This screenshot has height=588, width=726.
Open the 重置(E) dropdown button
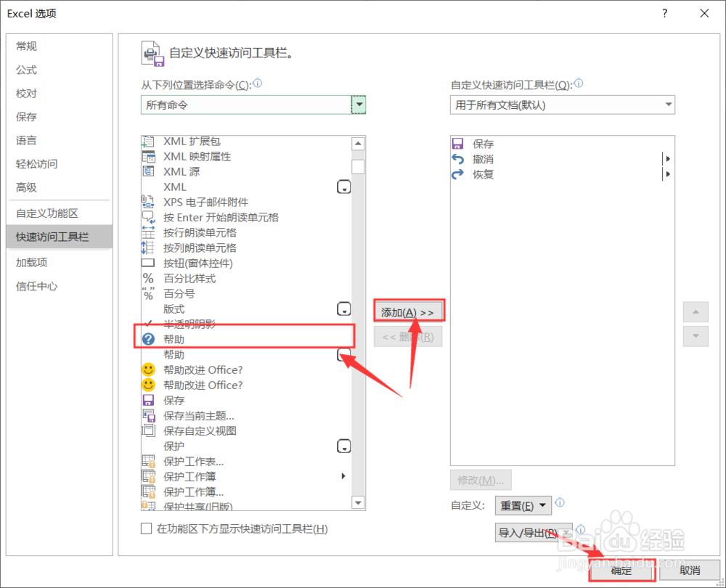523,505
